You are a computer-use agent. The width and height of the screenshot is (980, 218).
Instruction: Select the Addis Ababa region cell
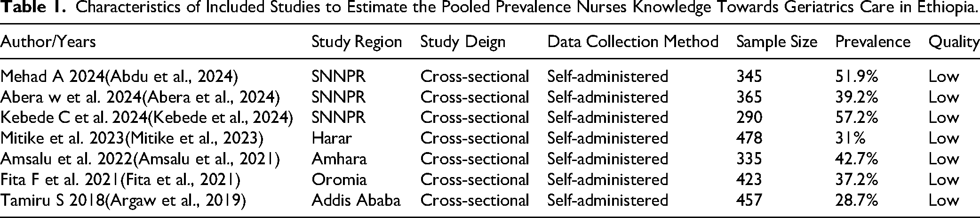pyautogui.click(x=356, y=201)
